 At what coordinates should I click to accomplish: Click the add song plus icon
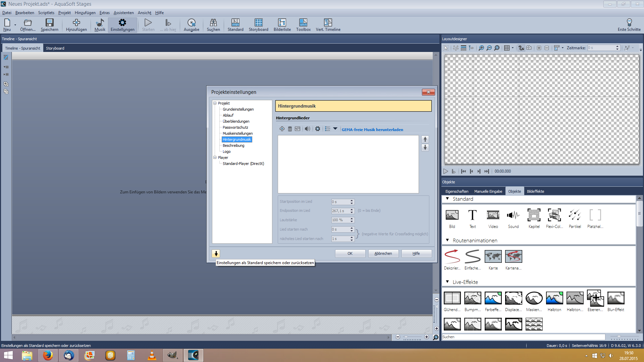(x=282, y=129)
